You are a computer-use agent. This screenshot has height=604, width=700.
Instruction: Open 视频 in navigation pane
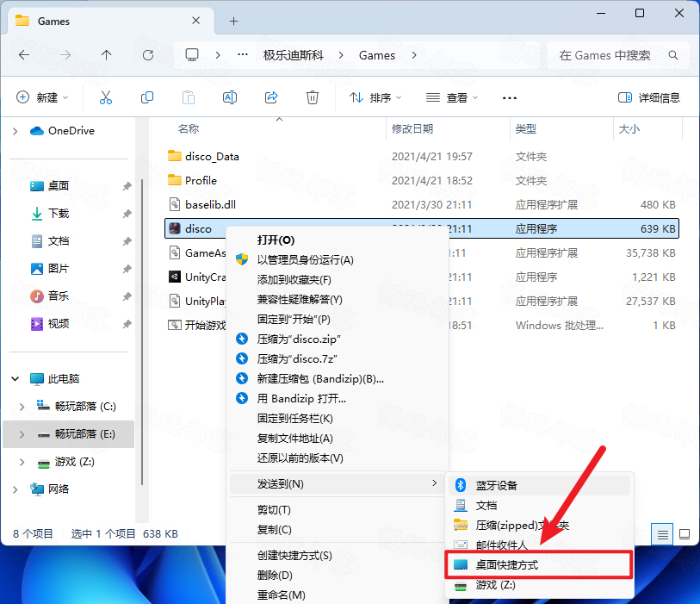tap(59, 323)
